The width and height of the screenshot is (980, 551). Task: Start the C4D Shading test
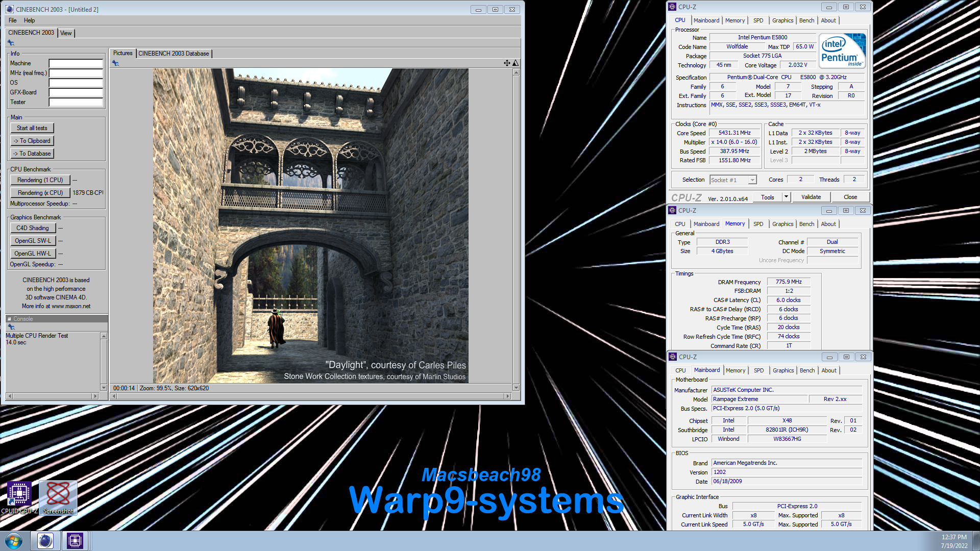point(33,228)
